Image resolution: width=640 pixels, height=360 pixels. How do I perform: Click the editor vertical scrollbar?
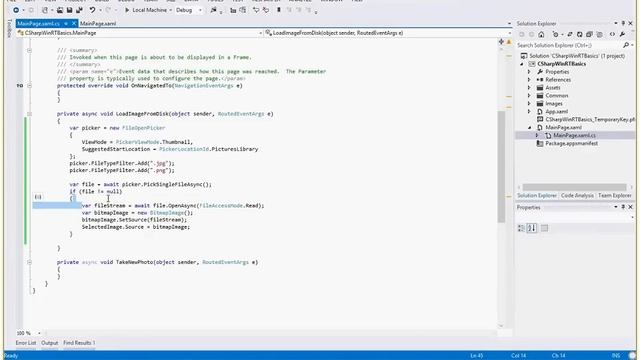coord(501,167)
